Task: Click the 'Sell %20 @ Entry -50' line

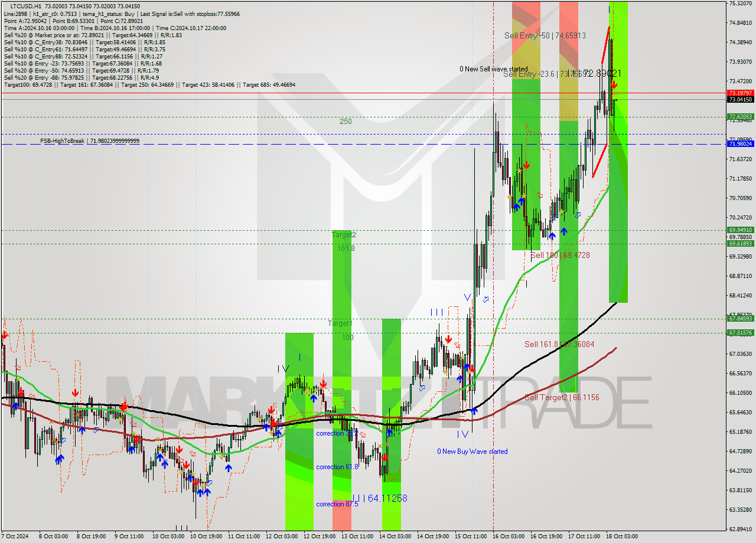Action: (83, 70)
